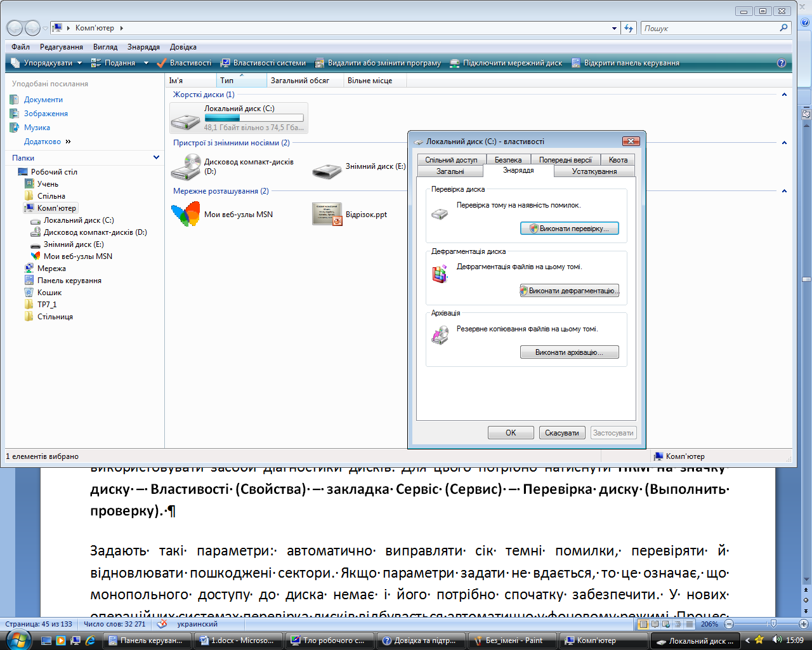Click taskbar volume speaker icon
This screenshot has width=812, height=650.
pos(776,640)
